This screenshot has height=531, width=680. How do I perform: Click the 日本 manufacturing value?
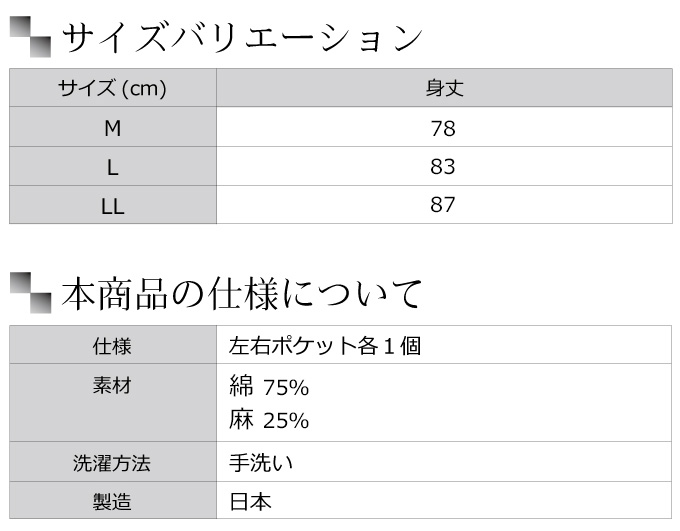coord(250,502)
